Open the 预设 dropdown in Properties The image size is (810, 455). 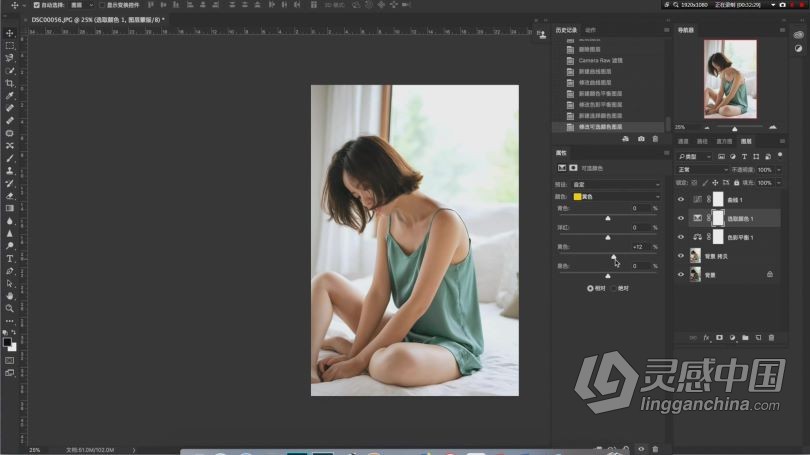click(x=615, y=185)
